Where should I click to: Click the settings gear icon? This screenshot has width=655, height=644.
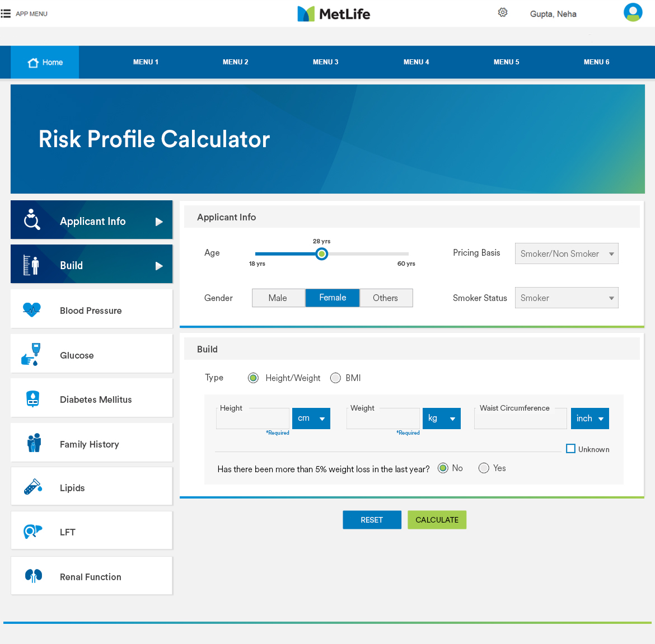point(503,13)
